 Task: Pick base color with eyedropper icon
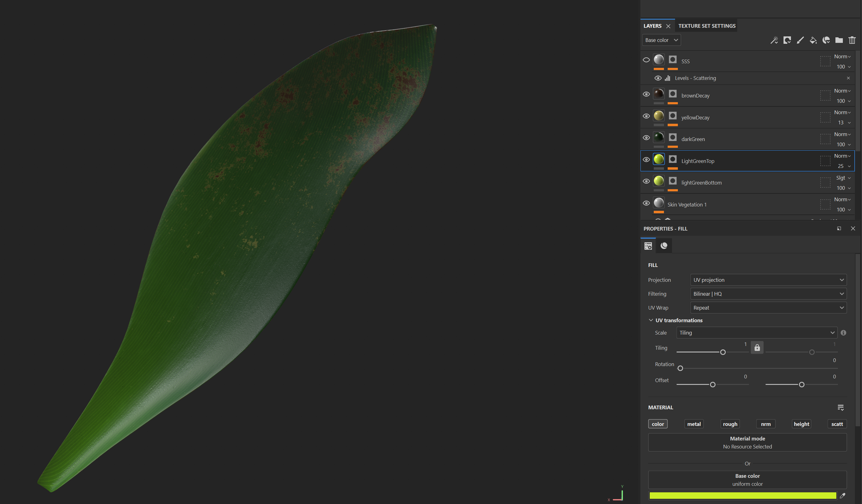(x=843, y=496)
